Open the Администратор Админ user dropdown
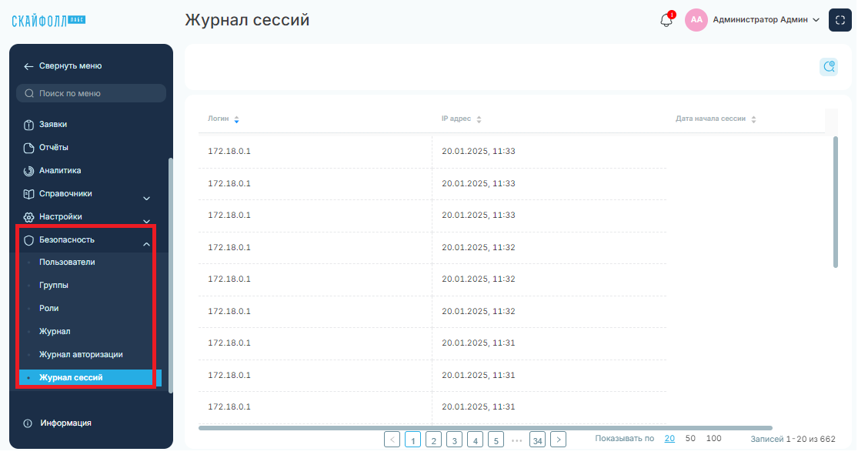868x475 pixels. [x=766, y=20]
